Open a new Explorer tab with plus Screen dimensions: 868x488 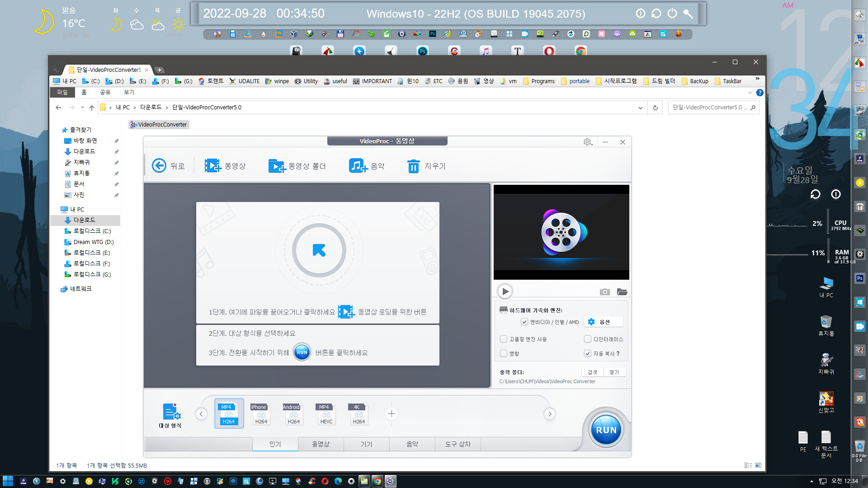160,70
